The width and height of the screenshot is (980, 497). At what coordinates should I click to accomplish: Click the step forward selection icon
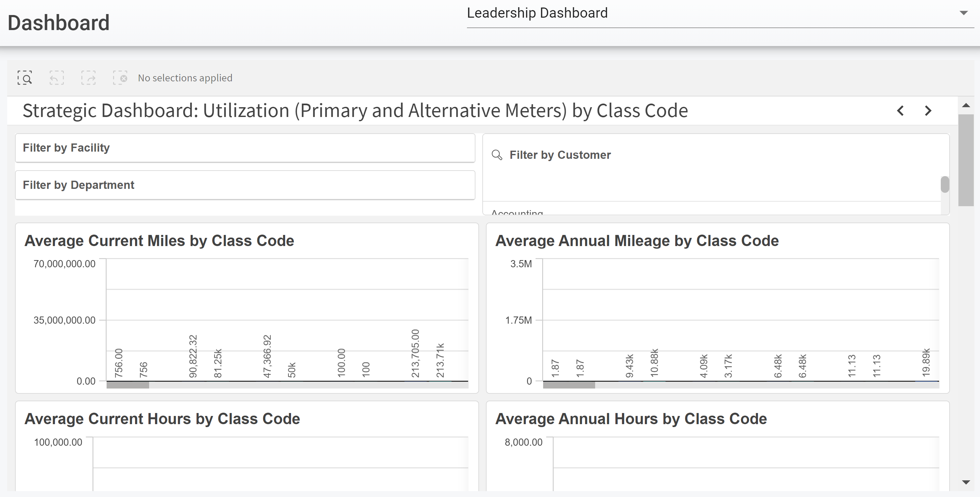[x=88, y=78]
